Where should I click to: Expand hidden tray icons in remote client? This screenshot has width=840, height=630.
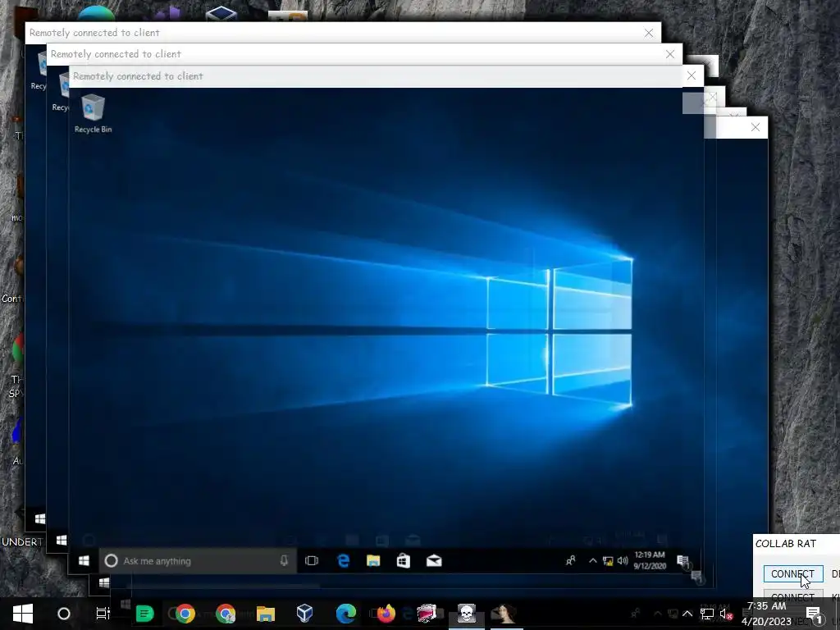[592, 561]
